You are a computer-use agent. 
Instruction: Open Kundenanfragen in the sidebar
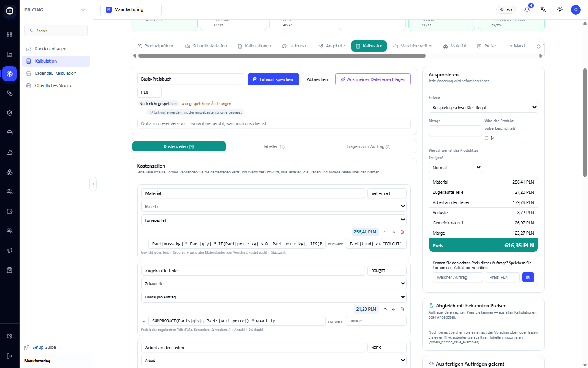pos(56,49)
